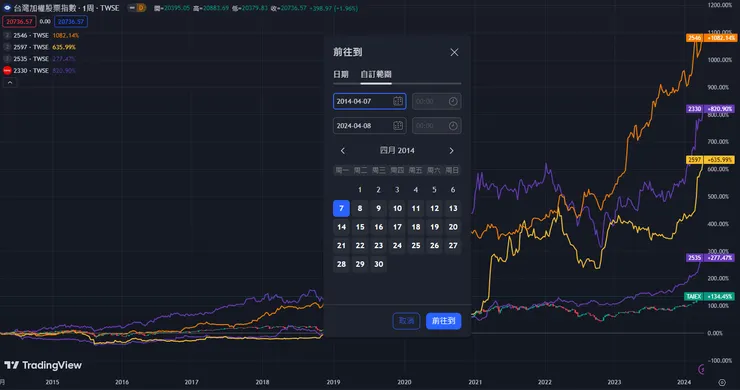Screen dimensions: 740x390
Task: Choose day 29 in the calendar grid
Action: 360,264
